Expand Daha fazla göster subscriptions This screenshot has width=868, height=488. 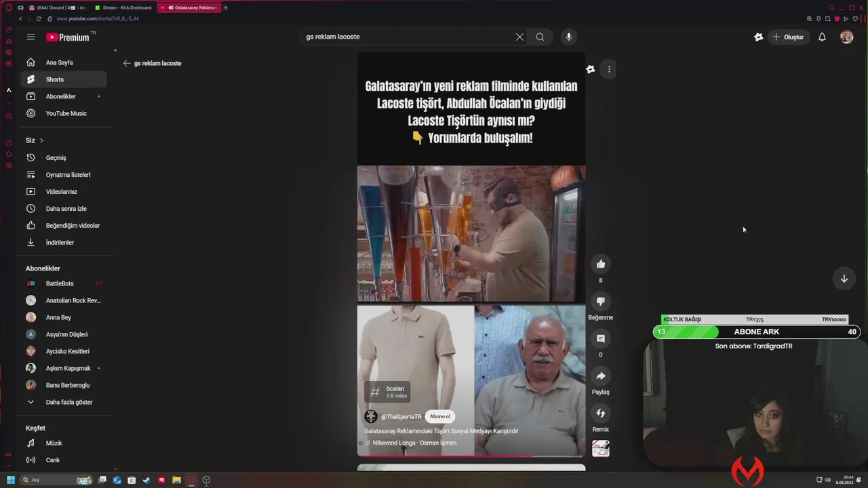click(64, 402)
